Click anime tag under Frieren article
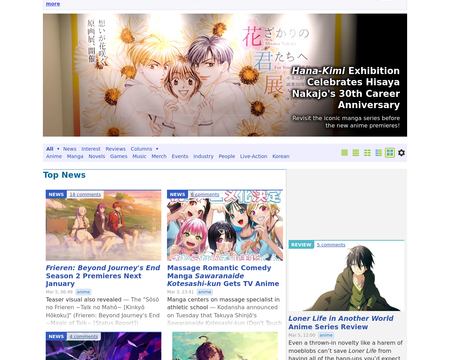The height and width of the screenshot is (360, 450). (83, 292)
